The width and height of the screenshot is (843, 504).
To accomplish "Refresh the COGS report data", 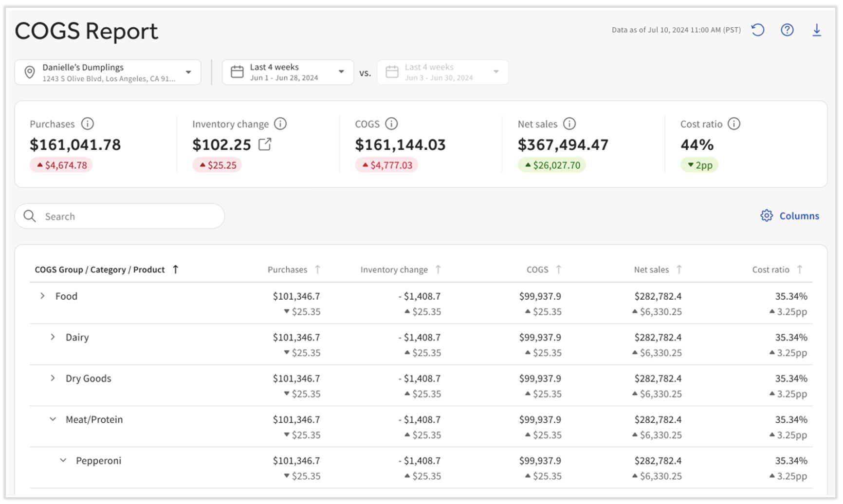I will pyautogui.click(x=757, y=30).
